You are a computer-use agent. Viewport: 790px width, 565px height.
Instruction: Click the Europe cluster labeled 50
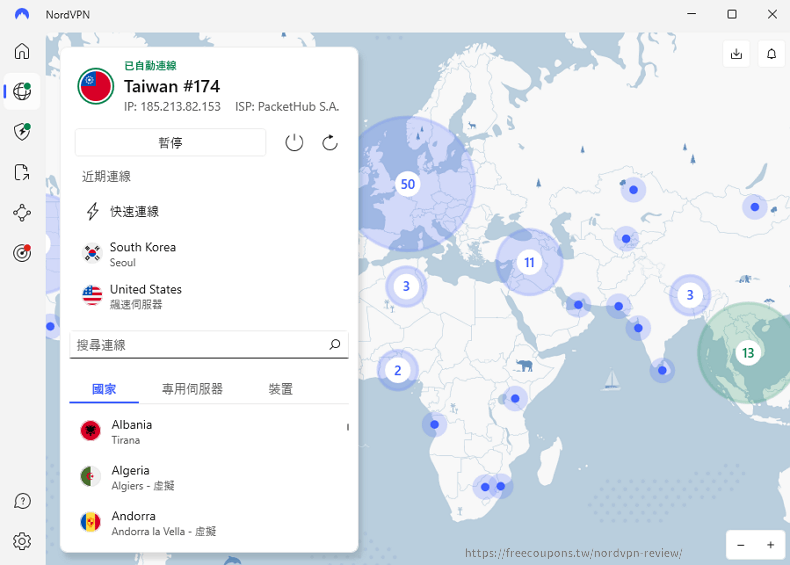pyautogui.click(x=408, y=184)
